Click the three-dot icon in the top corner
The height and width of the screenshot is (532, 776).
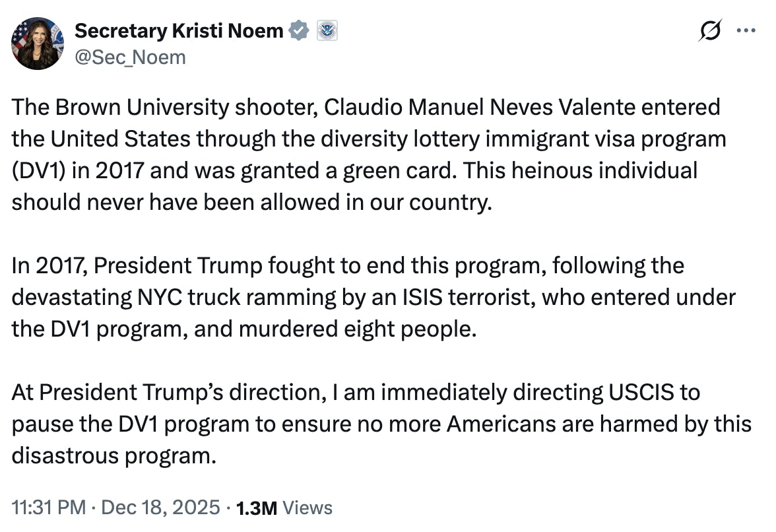click(x=746, y=30)
